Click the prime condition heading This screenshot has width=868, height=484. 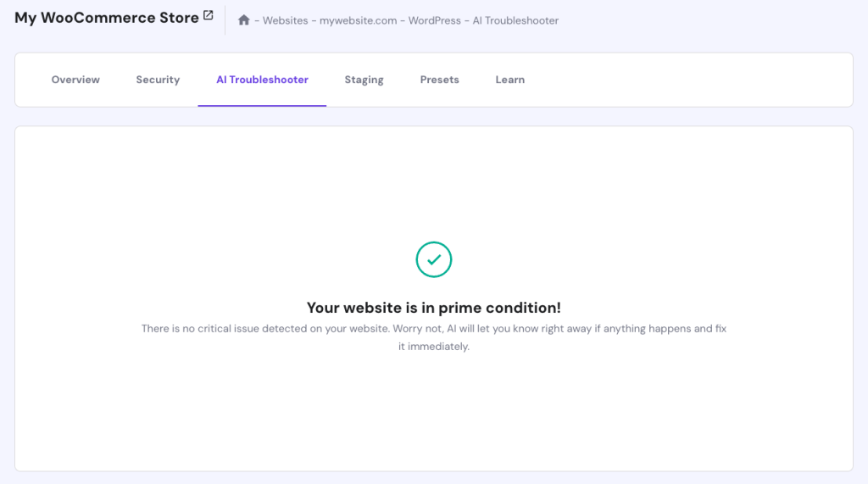pos(434,308)
